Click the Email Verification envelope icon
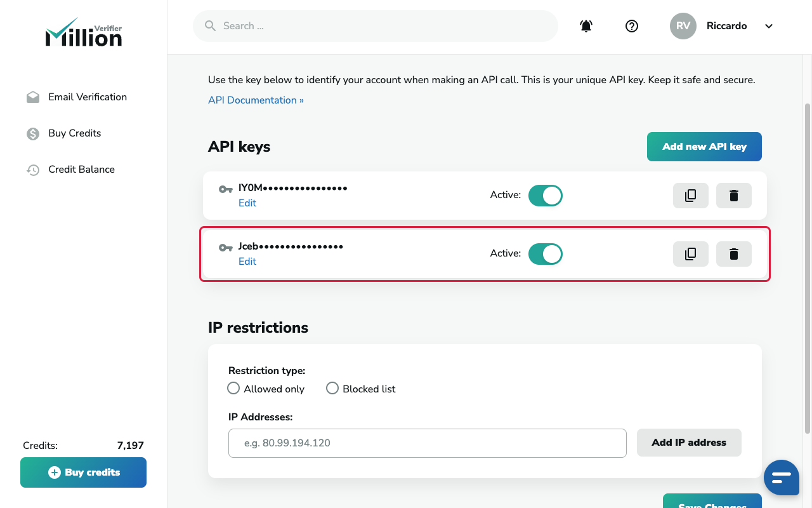The height and width of the screenshot is (508, 812). pyautogui.click(x=33, y=97)
